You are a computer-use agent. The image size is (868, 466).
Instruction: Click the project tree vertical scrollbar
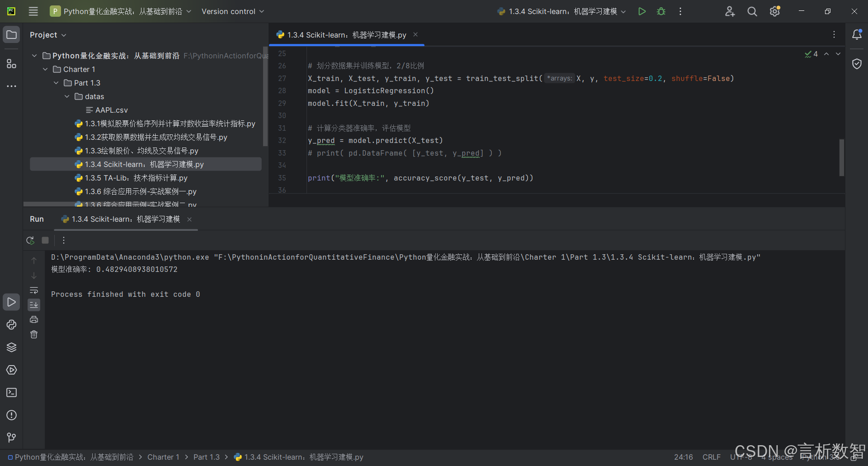tap(265, 96)
